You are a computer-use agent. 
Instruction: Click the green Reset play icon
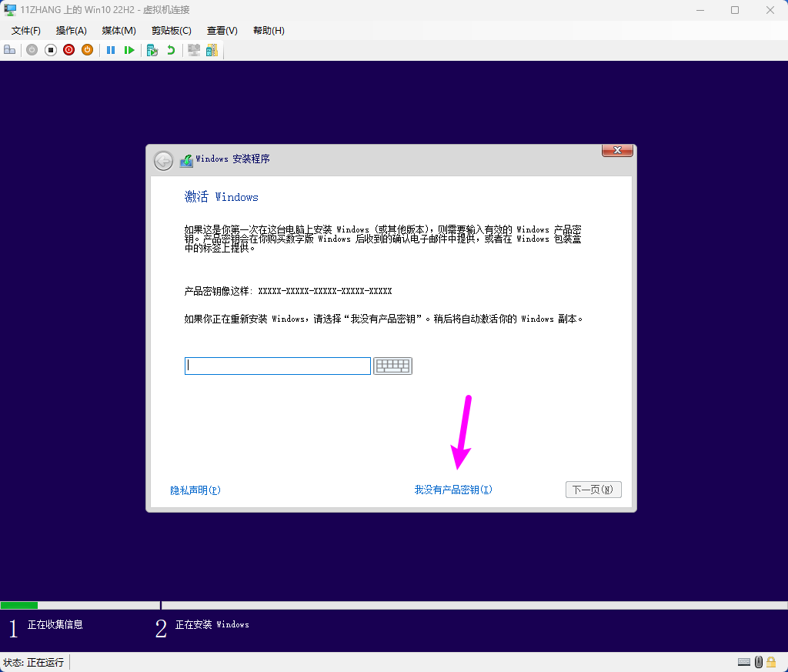pos(129,50)
